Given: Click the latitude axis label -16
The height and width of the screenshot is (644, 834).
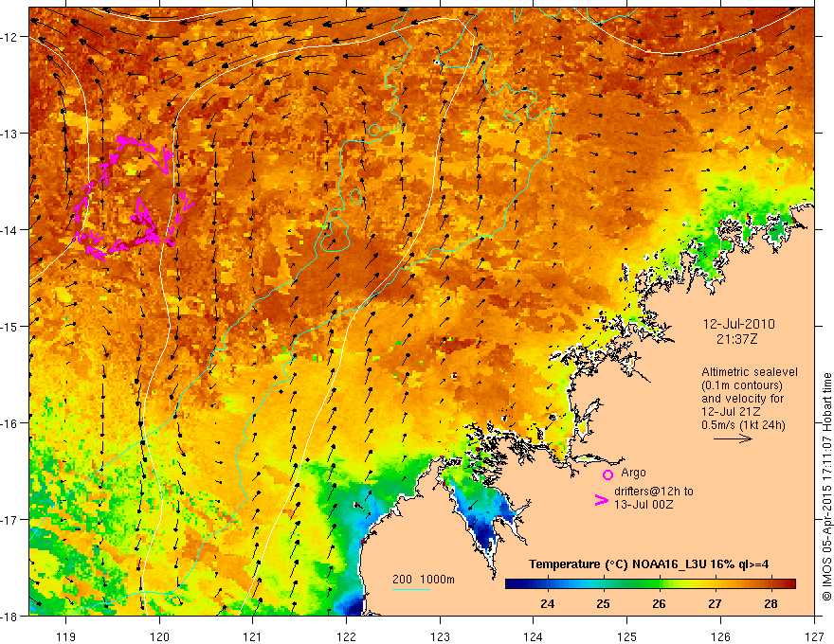Looking at the screenshot, I should click(x=10, y=423).
